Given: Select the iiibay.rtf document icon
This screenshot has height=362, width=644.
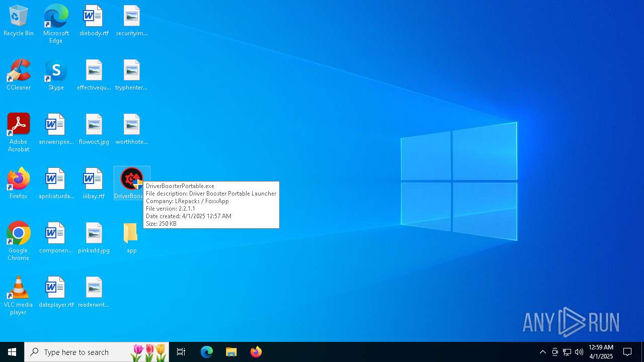Looking at the screenshot, I should point(94,184).
